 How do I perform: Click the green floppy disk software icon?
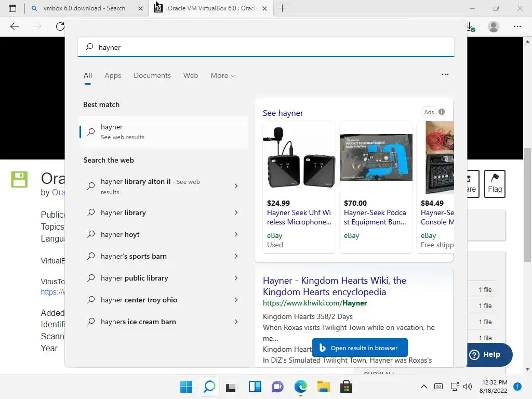click(19, 179)
